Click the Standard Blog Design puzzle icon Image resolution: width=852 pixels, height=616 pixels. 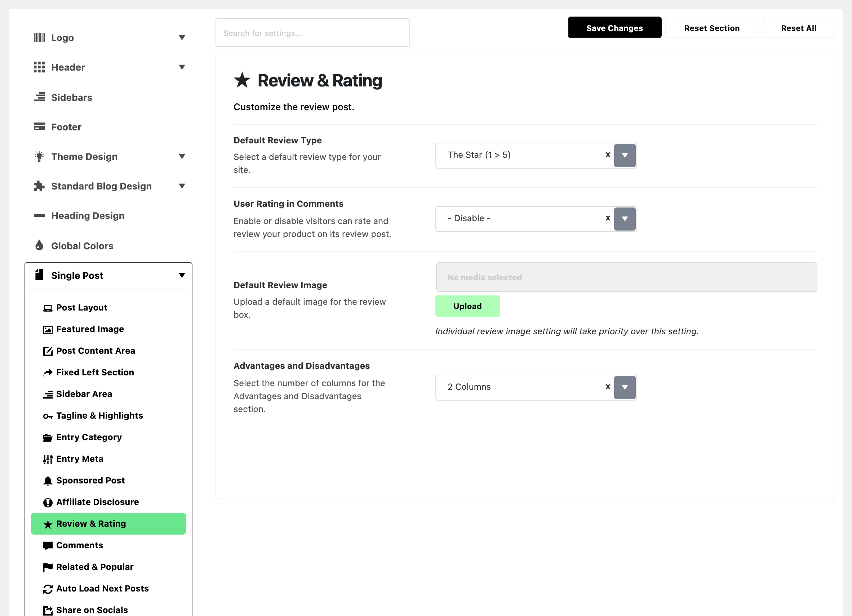coord(39,186)
